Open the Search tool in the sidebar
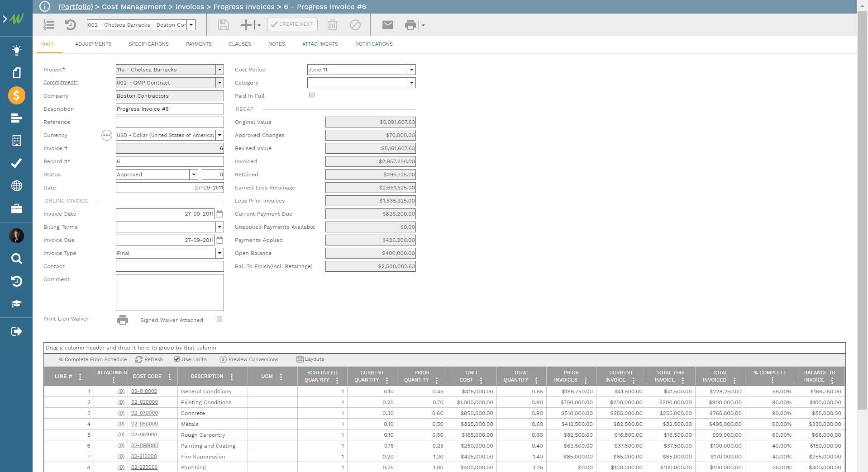The height and width of the screenshot is (472, 868). pos(17,259)
